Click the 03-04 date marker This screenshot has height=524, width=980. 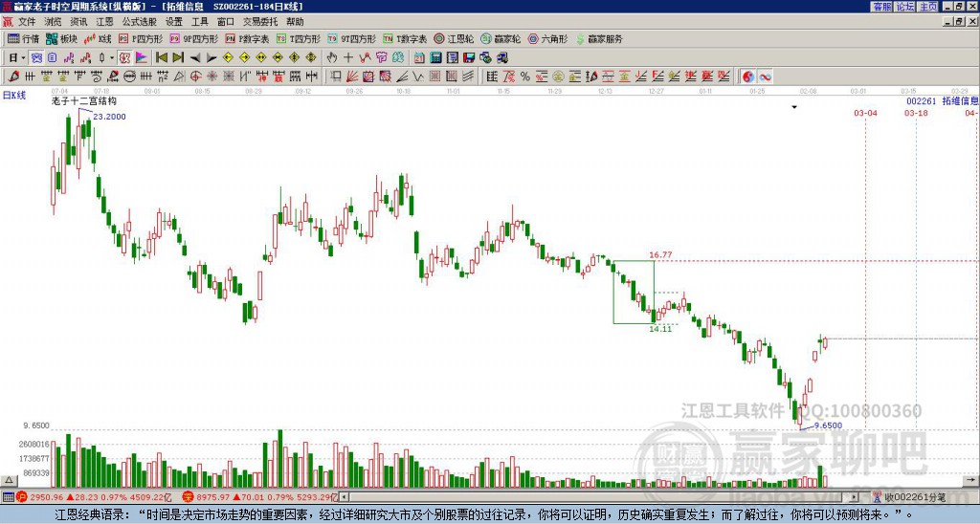[x=865, y=113]
